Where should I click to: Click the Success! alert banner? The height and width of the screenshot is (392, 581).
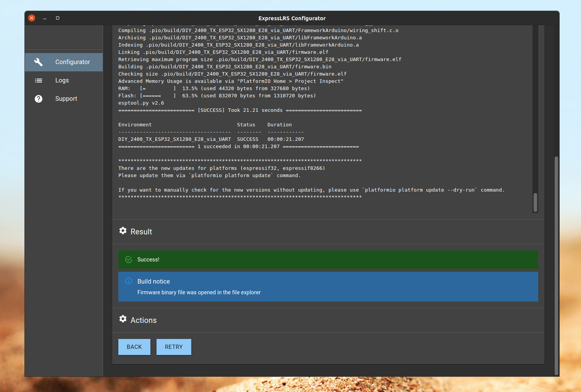point(328,260)
